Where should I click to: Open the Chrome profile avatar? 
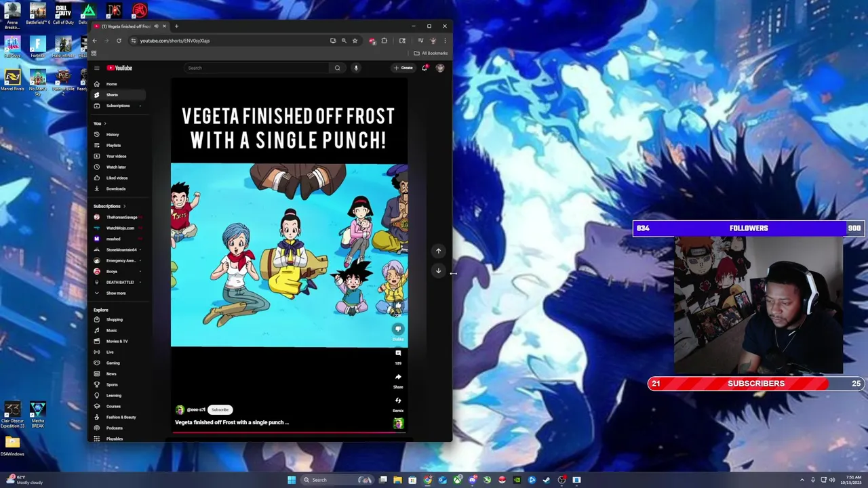coord(433,41)
